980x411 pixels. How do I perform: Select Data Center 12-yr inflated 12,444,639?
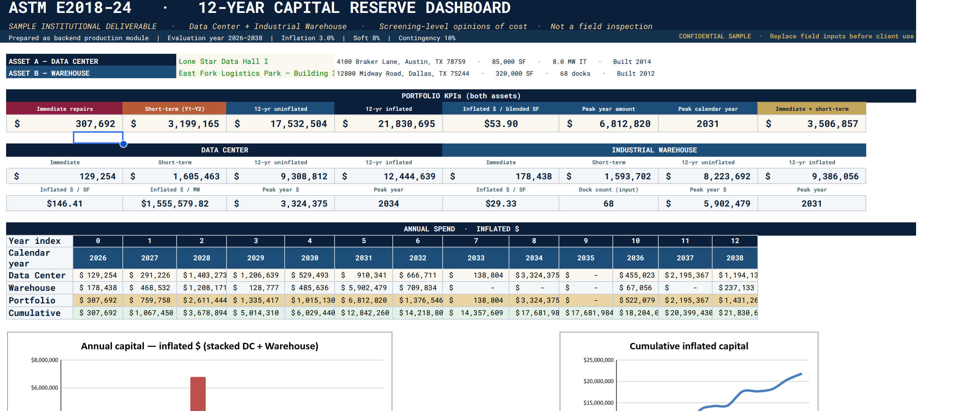388,176
